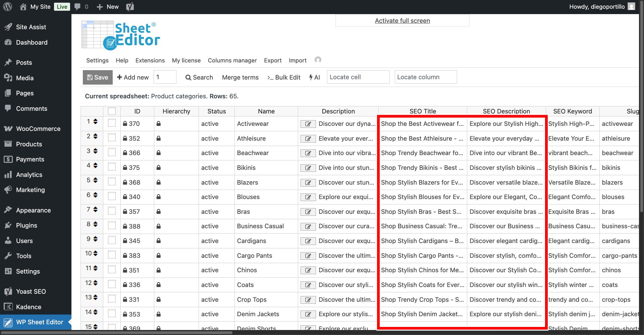
Task: Check the checkbox for the Athleisure row
Action: point(112,138)
